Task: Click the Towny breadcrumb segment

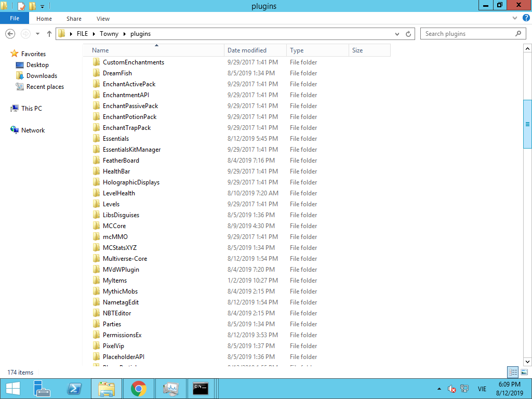Action: [x=109, y=34]
